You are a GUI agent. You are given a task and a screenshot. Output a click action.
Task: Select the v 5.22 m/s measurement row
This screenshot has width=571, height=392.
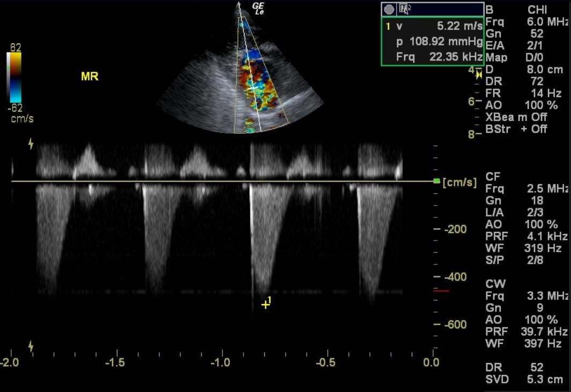(x=433, y=26)
